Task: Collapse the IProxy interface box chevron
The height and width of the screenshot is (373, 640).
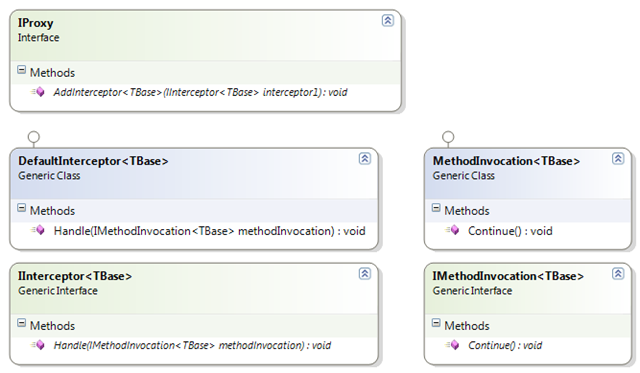Action: click(x=387, y=20)
